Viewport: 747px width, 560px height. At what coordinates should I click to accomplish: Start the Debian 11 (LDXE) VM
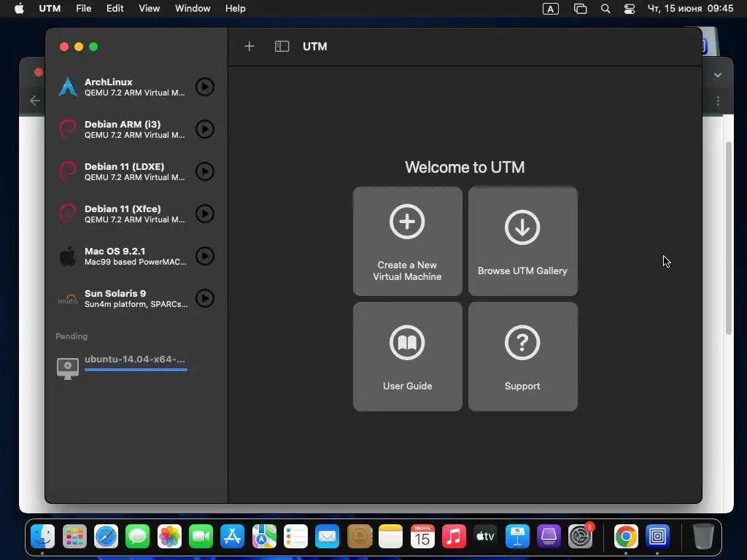coord(205,171)
